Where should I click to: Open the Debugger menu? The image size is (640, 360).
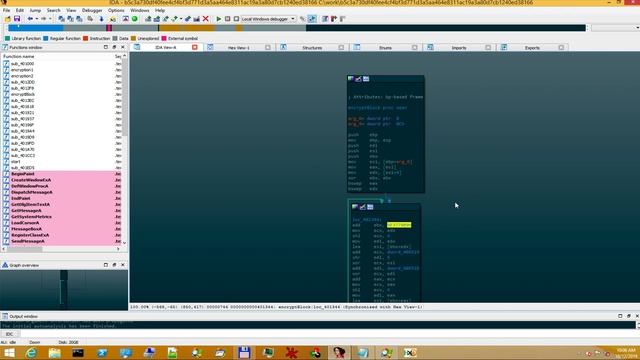[92, 10]
